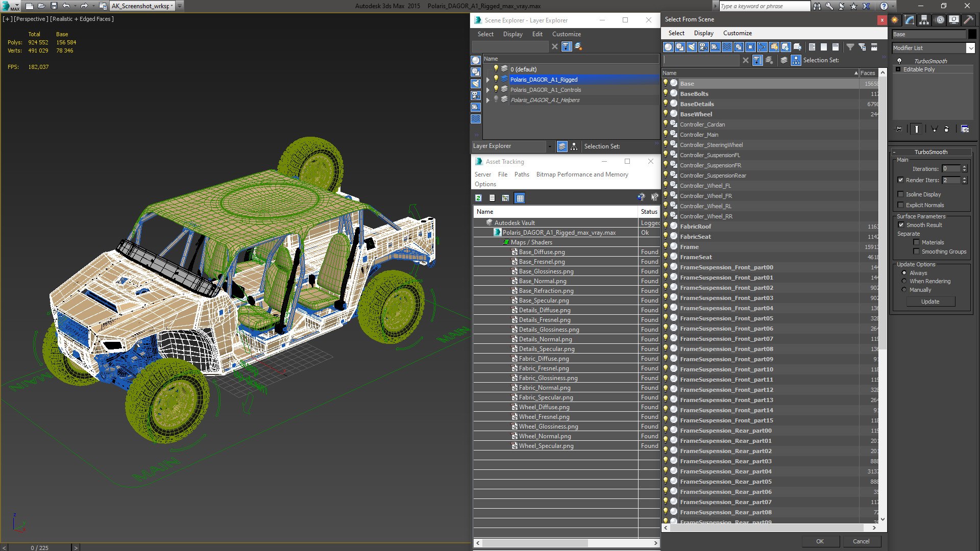Click OK in Select From Scene dialog
The image size is (980, 551).
(820, 541)
